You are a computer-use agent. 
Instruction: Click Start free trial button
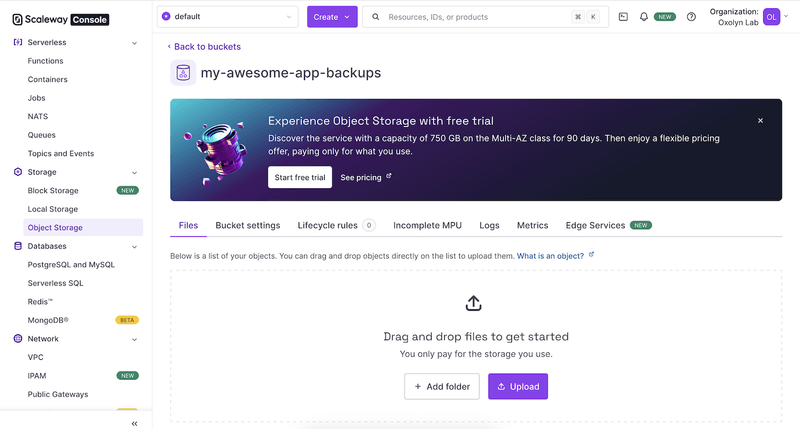(x=300, y=177)
